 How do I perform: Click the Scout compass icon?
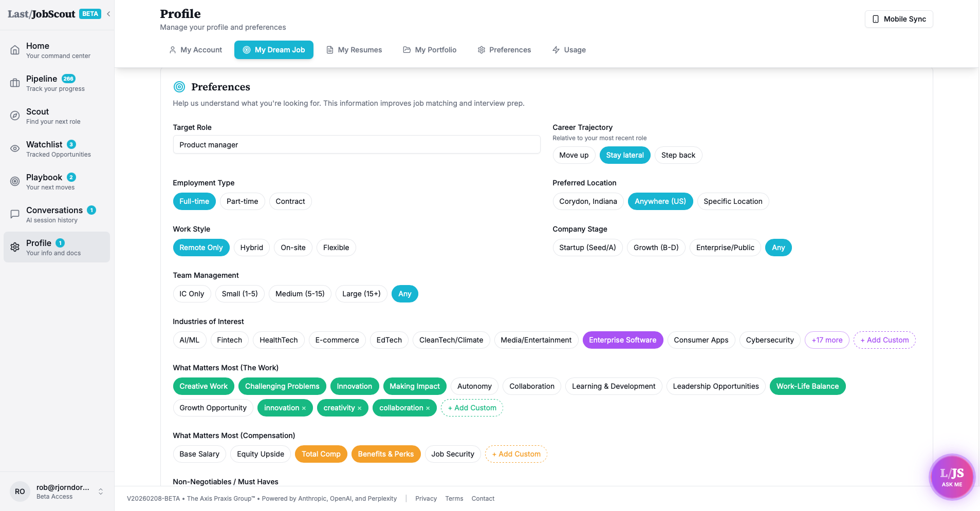coord(15,116)
